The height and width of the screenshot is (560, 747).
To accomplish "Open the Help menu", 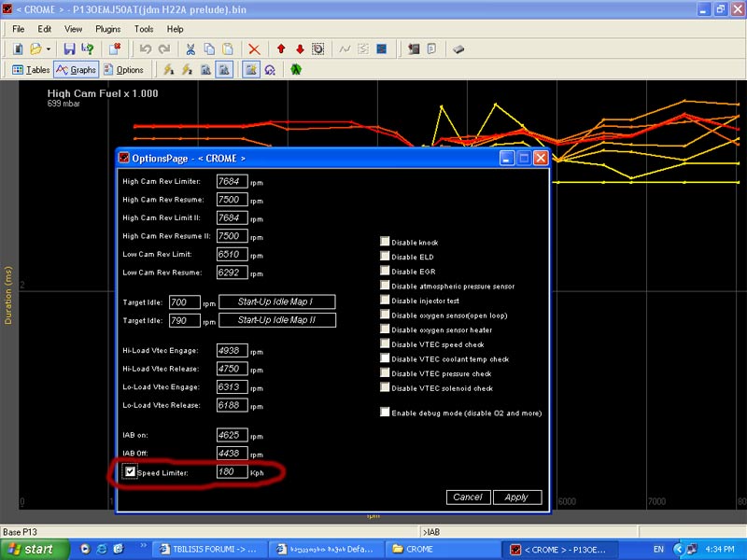I will (175, 29).
